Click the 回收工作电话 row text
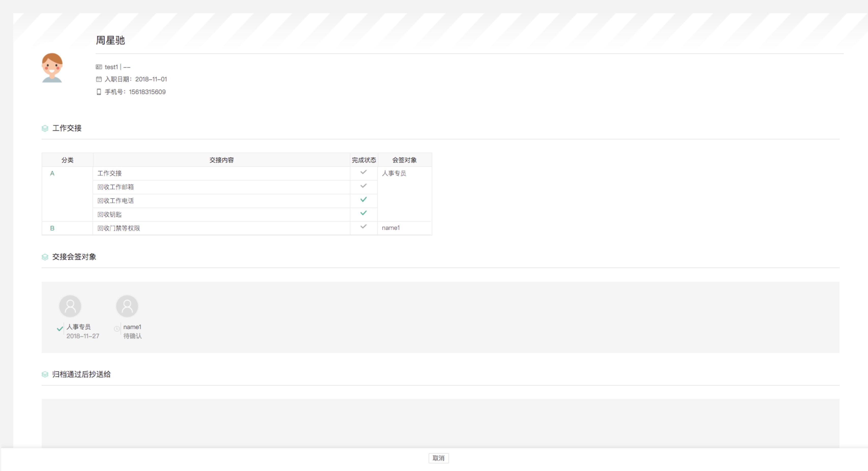Viewport: 868px width, 471px height. click(x=116, y=201)
